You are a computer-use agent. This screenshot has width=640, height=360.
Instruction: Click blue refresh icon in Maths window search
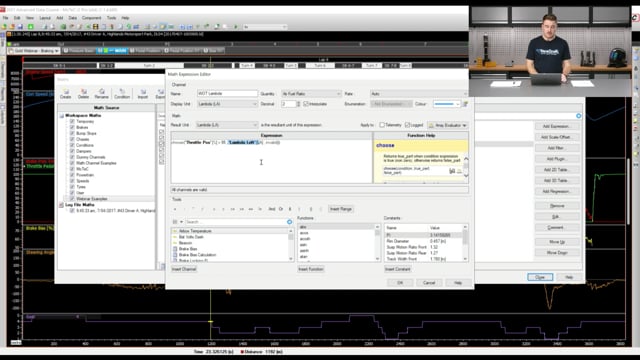coord(578,116)
